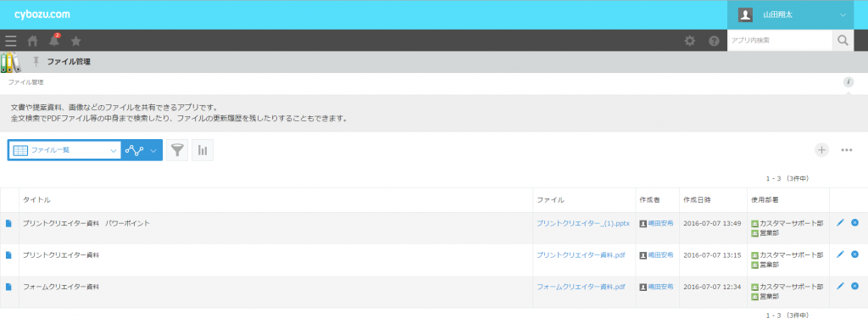
Task: Download プリントクリエイター資料.pdf file
Action: pyautogui.click(x=581, y=254)
